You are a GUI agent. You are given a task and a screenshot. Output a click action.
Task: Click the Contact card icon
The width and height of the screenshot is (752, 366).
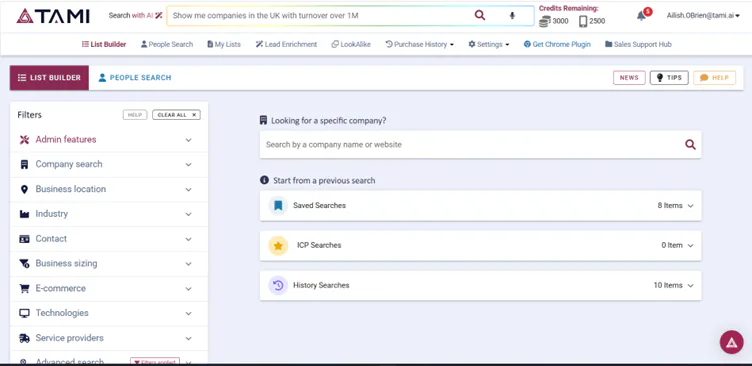pos(24,239)
